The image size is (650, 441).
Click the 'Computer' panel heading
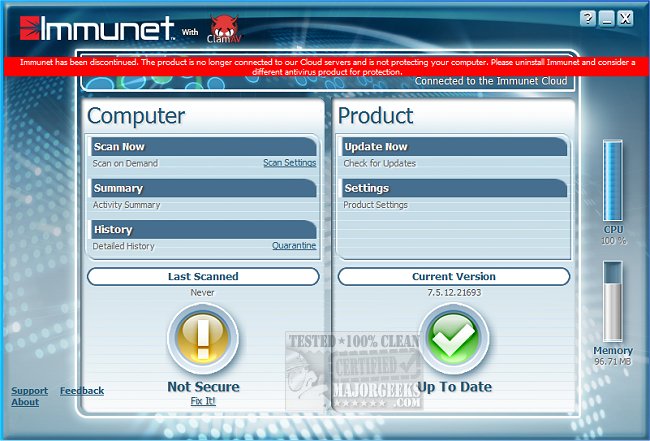(136, 116)
